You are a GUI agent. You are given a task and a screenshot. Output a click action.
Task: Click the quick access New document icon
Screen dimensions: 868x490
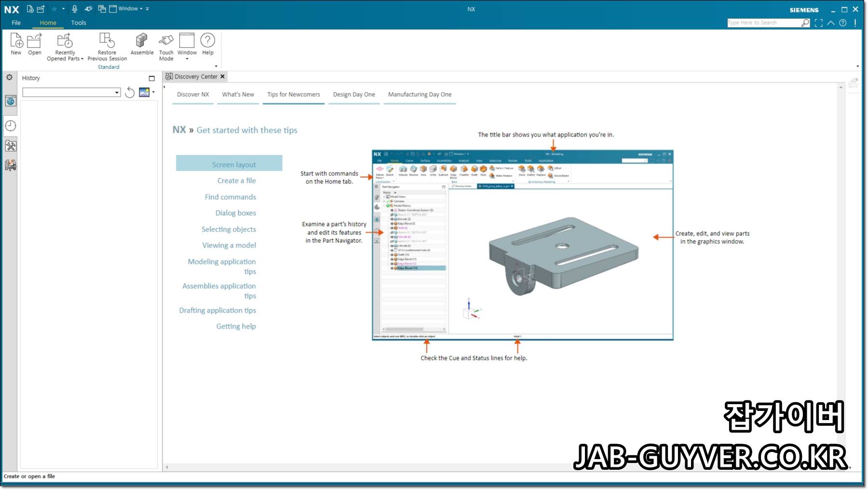coord(30,9)
